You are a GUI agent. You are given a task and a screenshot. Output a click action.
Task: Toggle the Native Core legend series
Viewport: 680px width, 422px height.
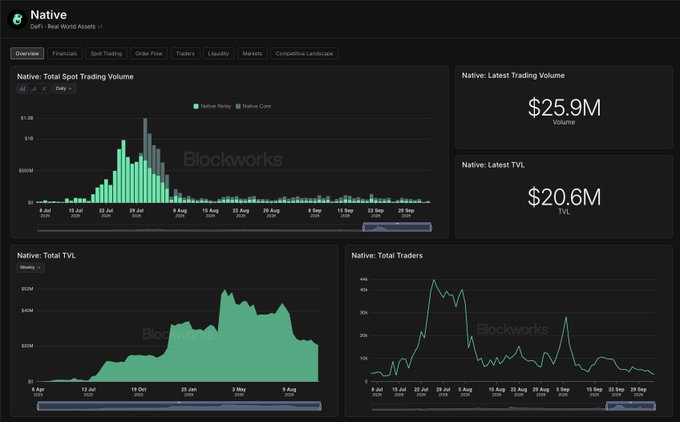[253, 106]
